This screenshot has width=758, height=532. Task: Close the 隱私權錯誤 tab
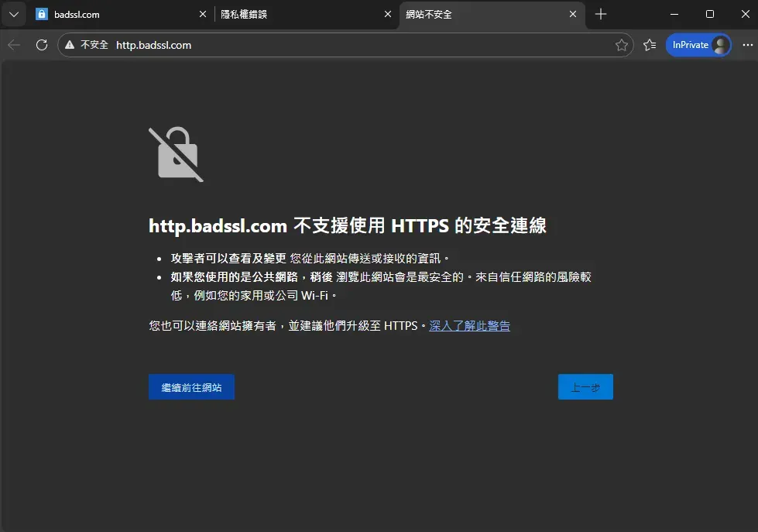tap(388, 14)
